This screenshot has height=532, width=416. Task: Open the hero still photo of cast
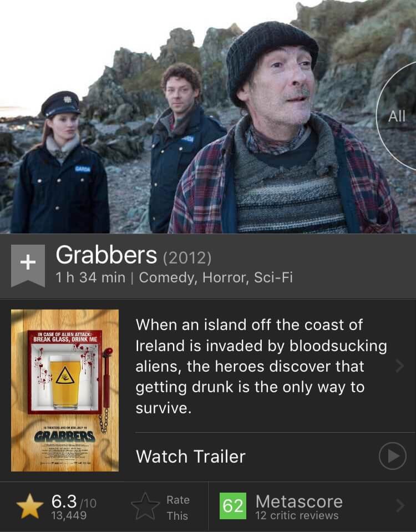click(208, 116)
